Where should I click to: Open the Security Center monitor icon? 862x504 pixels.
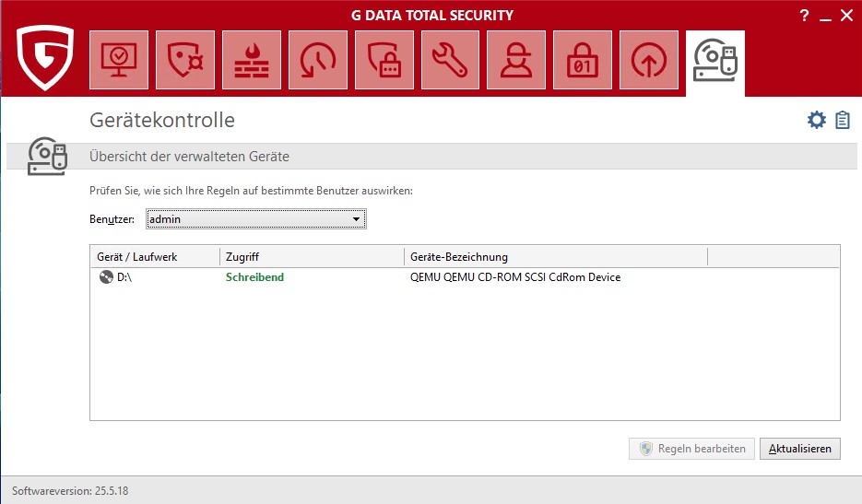pos(119,60)
